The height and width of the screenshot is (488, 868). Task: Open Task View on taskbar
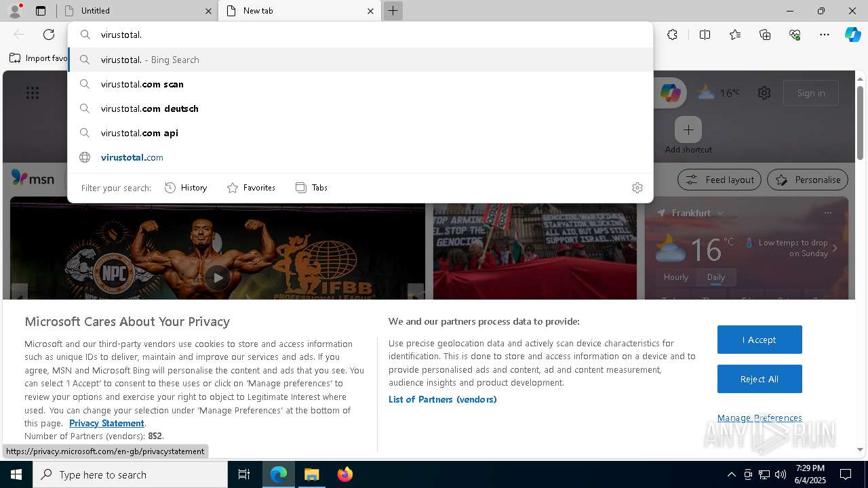click(x=244, y=474)
